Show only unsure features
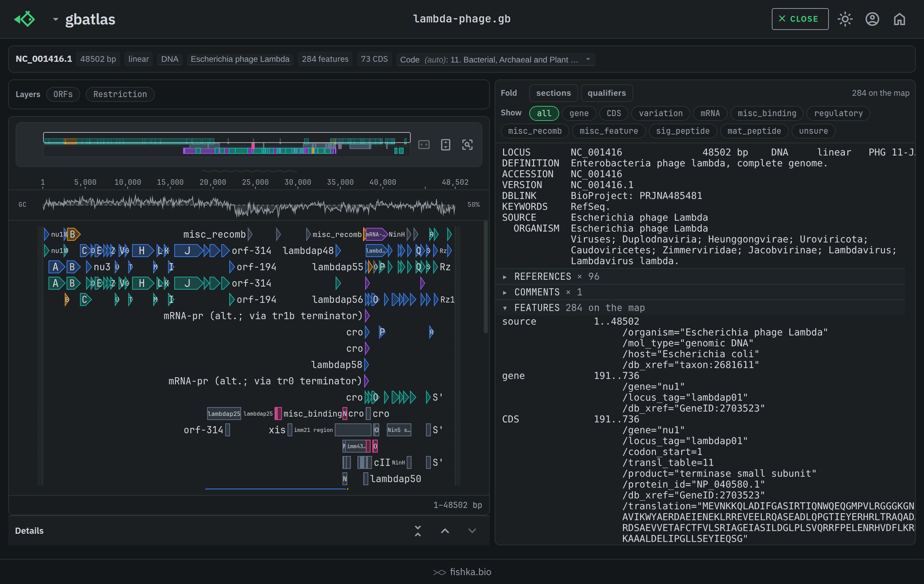This screenshot has height=584, width=924. [813, 131]
